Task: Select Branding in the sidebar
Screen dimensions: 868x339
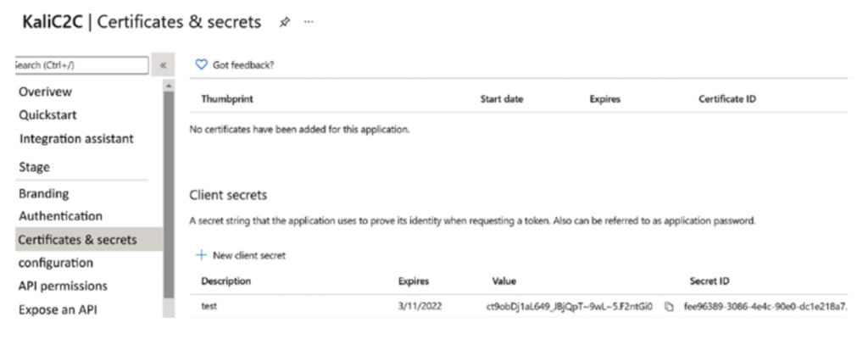Action: click(x=44, y=194)
